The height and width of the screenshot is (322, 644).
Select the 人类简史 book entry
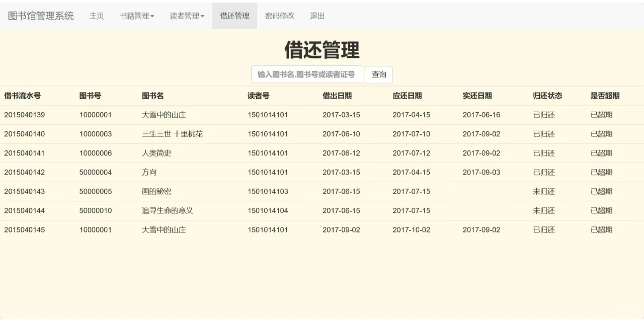pos(157,153)
